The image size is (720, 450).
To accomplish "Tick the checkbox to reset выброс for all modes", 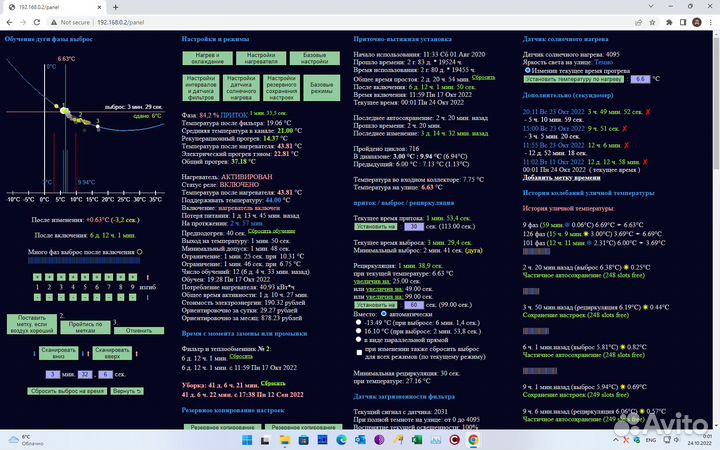I will [360, 352].
